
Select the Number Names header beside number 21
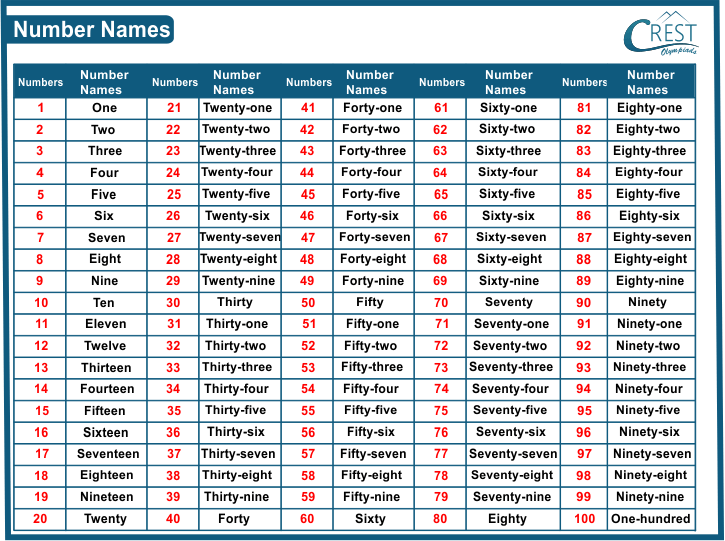point(237,82)
